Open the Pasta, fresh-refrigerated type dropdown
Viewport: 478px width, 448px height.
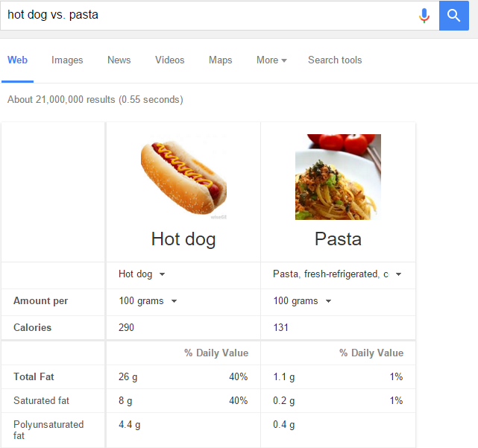(x=337, y=274)
